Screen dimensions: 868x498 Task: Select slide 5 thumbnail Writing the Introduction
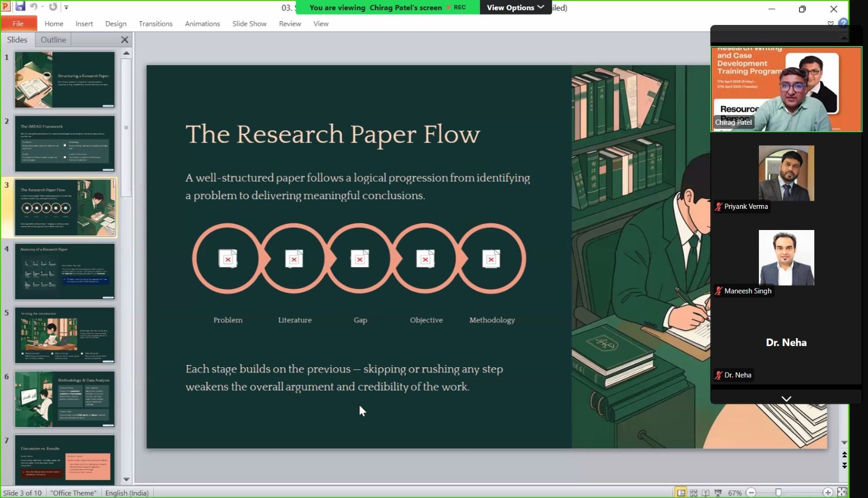click(65, 335)
